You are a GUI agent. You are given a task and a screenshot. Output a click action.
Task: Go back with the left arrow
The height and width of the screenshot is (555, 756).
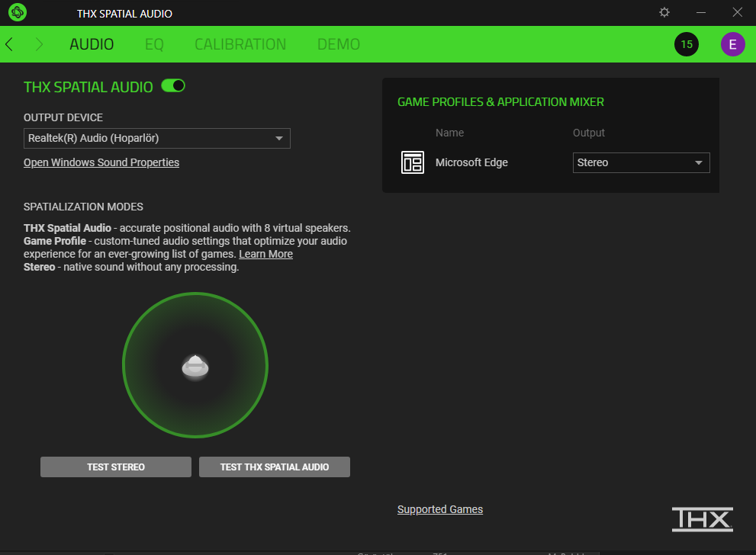point(8,44)
